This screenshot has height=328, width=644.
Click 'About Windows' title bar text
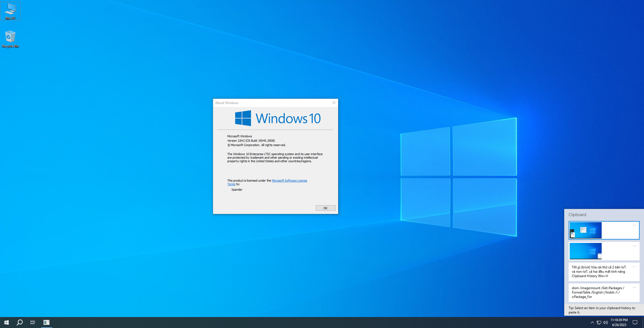click(227, 103)
